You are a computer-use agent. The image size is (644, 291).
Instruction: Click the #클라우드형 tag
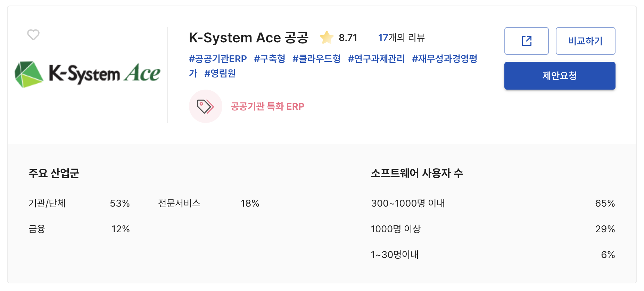pos(317,59)
